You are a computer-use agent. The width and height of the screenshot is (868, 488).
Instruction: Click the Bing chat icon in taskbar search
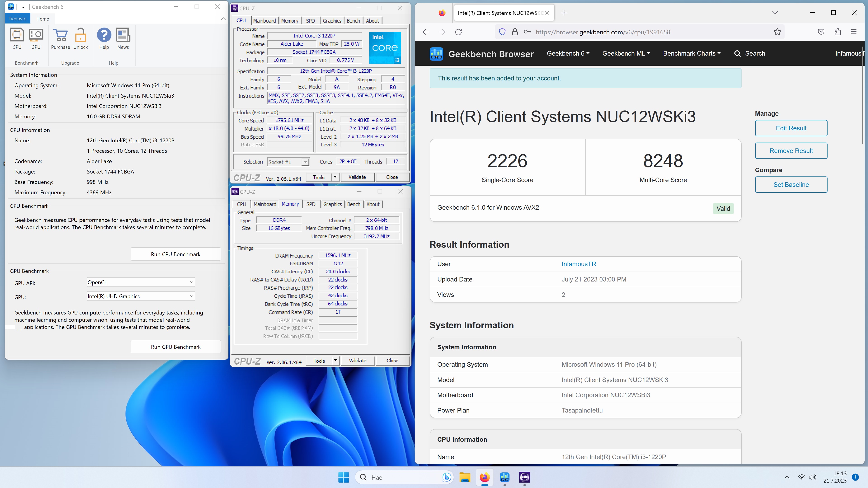pos(446,477)
